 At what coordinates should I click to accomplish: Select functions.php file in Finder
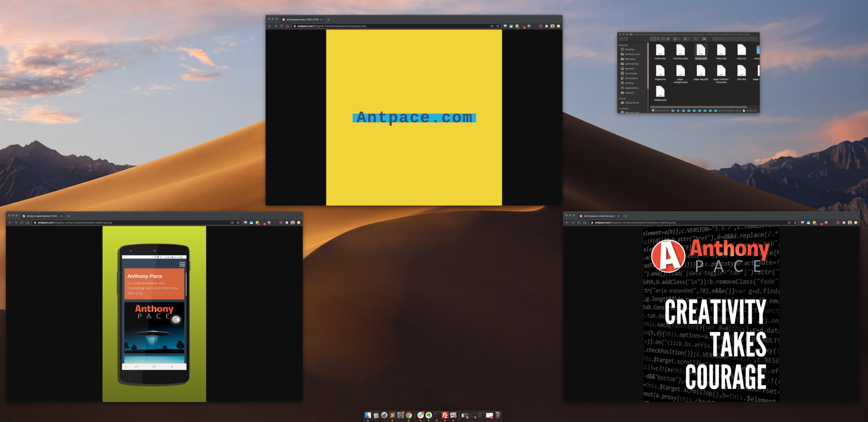tap(680, 52)
